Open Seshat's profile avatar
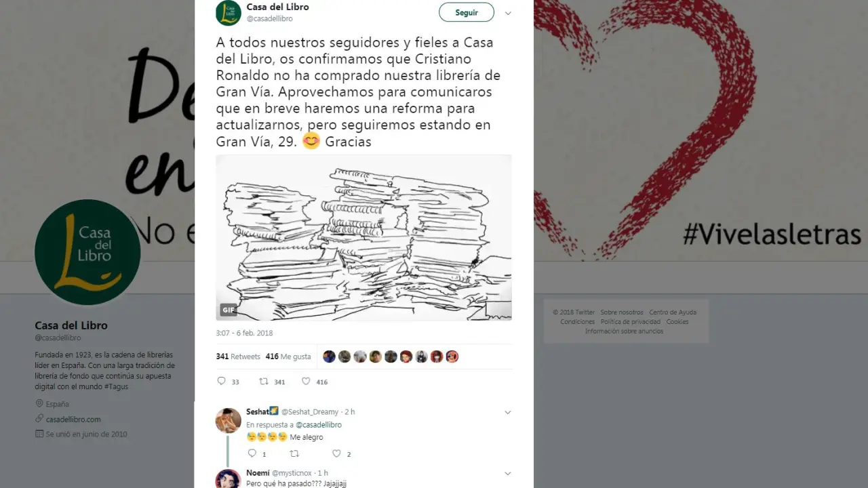Image resolution: width=868 pixels, height=488 pixels. (x=229, y=420)
